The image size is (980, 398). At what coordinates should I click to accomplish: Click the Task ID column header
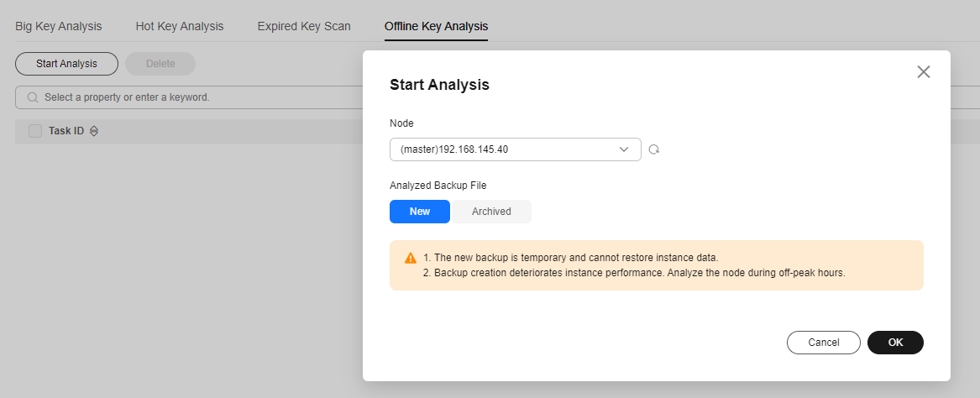click(x=66, y=131)
